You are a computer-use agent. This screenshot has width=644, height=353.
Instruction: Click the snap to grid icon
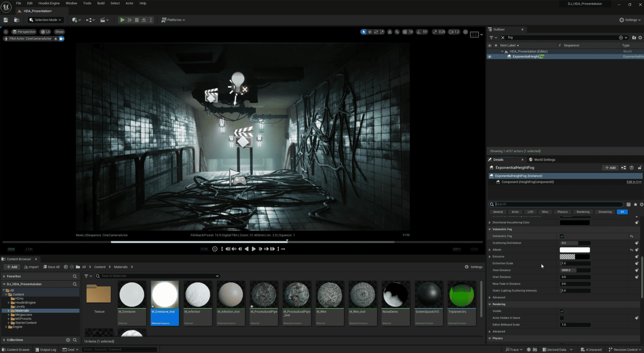coord(405,32)
